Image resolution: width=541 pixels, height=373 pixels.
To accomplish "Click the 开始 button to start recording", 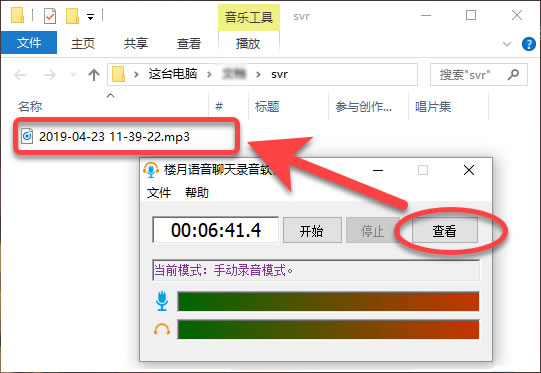I will [312, 230].
